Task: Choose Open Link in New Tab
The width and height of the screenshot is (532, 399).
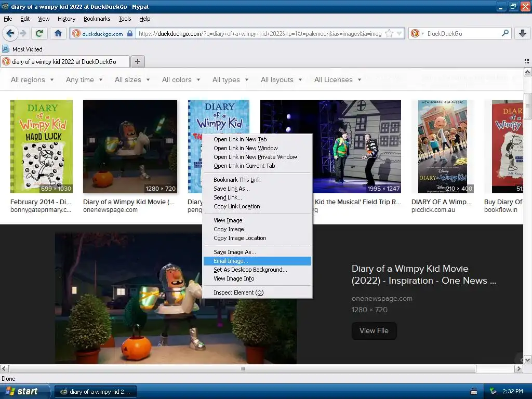Action: tap(257, 139)
